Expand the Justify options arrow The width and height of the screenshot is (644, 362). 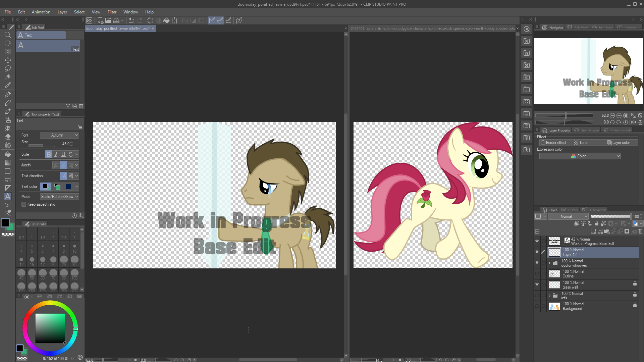(x=77, y=165)
